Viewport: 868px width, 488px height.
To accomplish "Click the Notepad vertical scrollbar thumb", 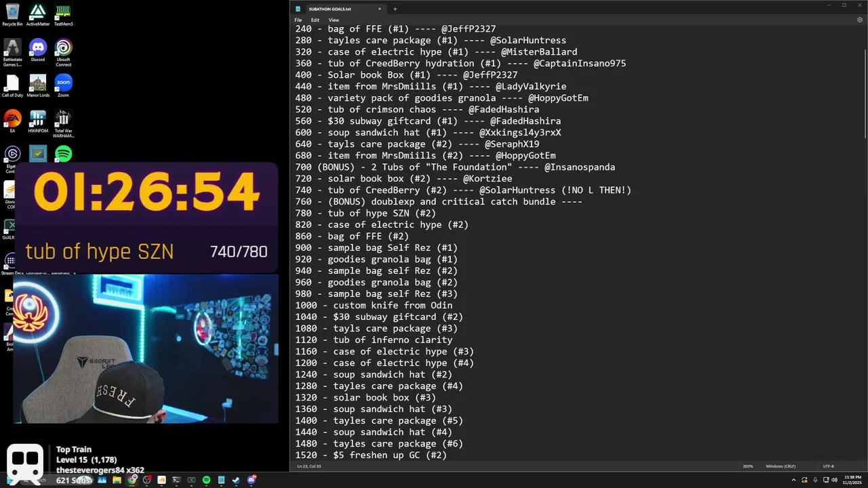I will tap(865, 92).
